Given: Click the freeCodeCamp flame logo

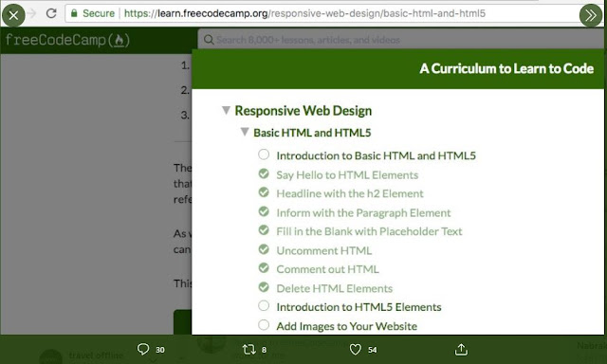Looking at the screenshot, I should (120, 40).
